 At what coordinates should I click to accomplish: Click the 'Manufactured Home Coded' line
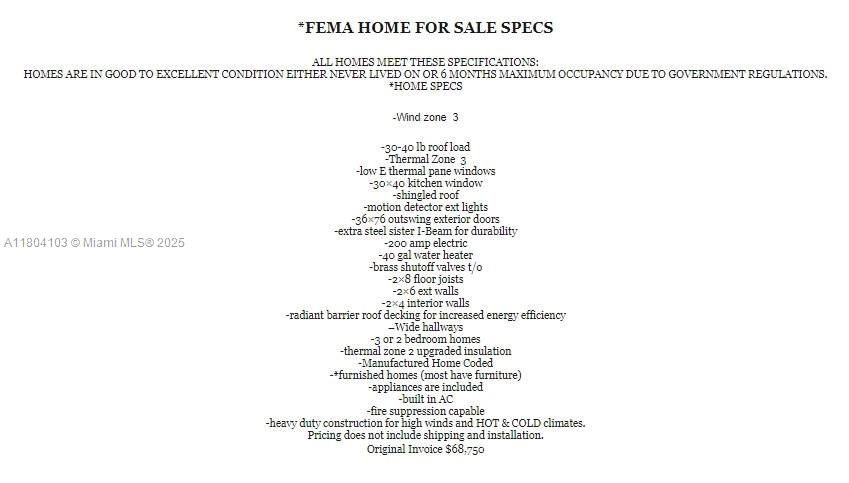(x=425, y=363)
